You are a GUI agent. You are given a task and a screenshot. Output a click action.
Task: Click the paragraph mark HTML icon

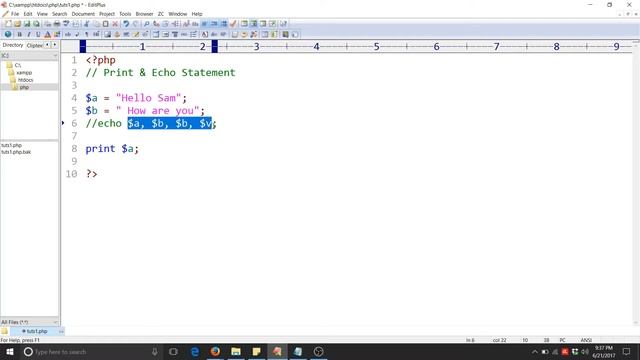87,34
